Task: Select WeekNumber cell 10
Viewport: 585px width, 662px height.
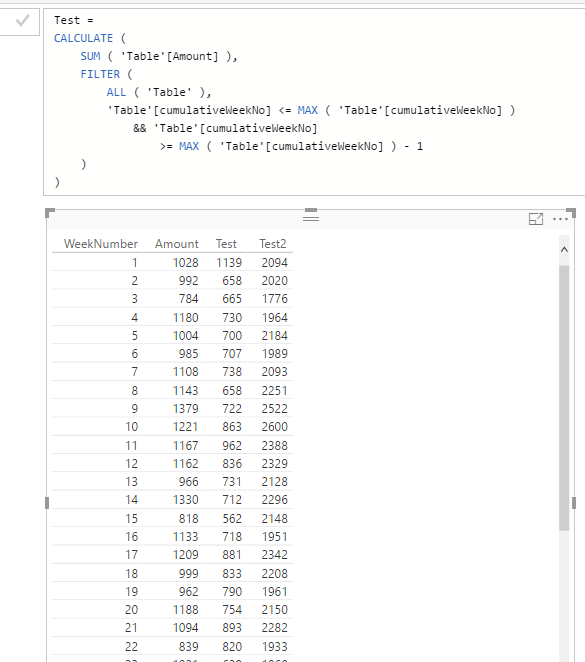Action: point(131,426)
